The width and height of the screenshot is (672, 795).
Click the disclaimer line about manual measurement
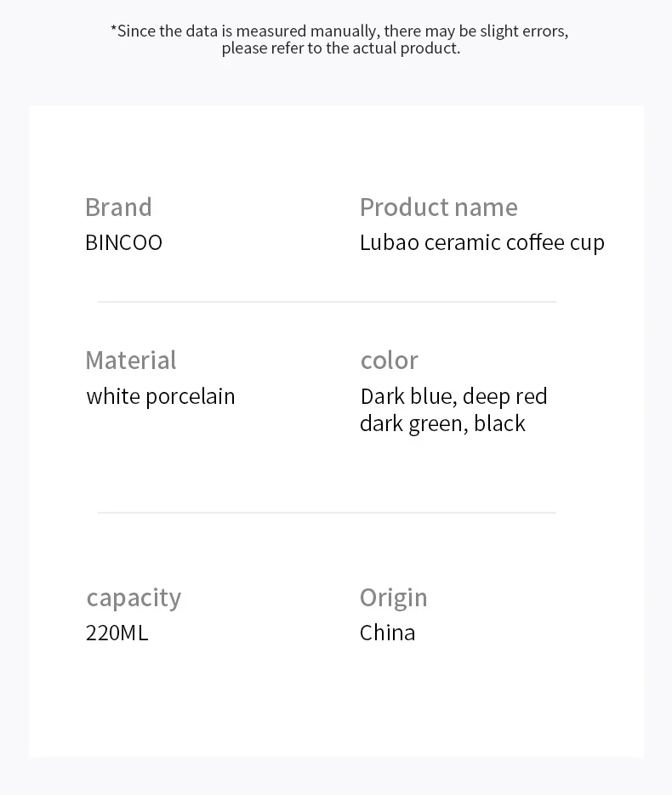click(339, 31)
